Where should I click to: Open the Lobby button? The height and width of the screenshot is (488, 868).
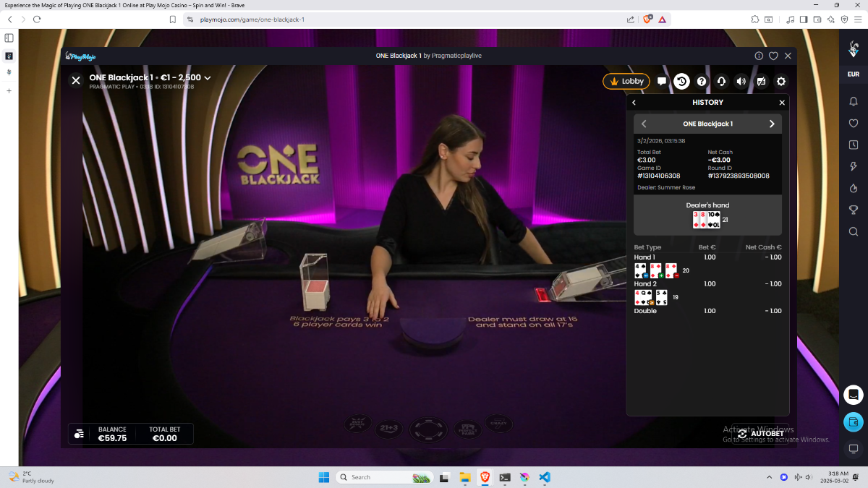626,82
